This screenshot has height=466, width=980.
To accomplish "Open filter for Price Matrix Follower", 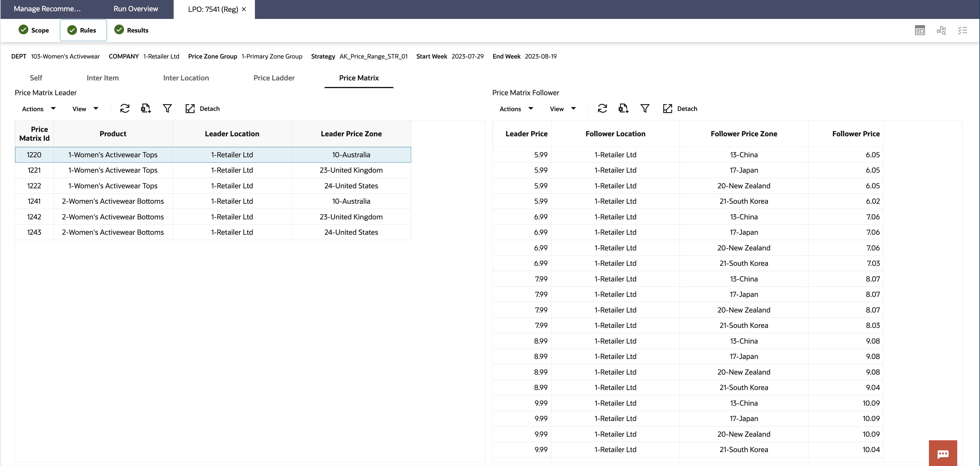I will [x=644, y=109].
